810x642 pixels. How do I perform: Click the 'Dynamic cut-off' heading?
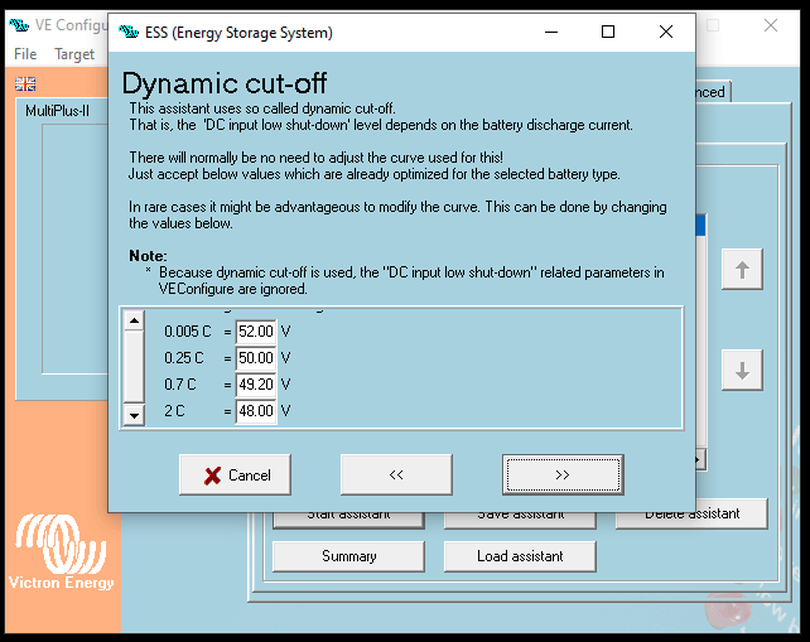pos(225,83)
